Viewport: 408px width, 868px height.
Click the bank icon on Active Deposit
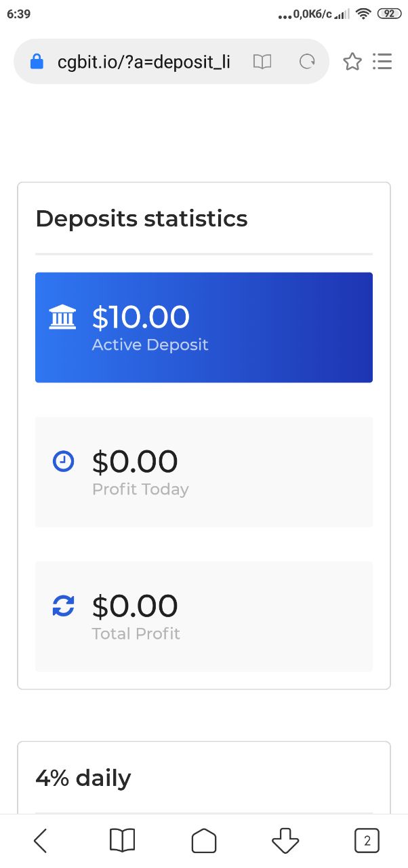63,317
